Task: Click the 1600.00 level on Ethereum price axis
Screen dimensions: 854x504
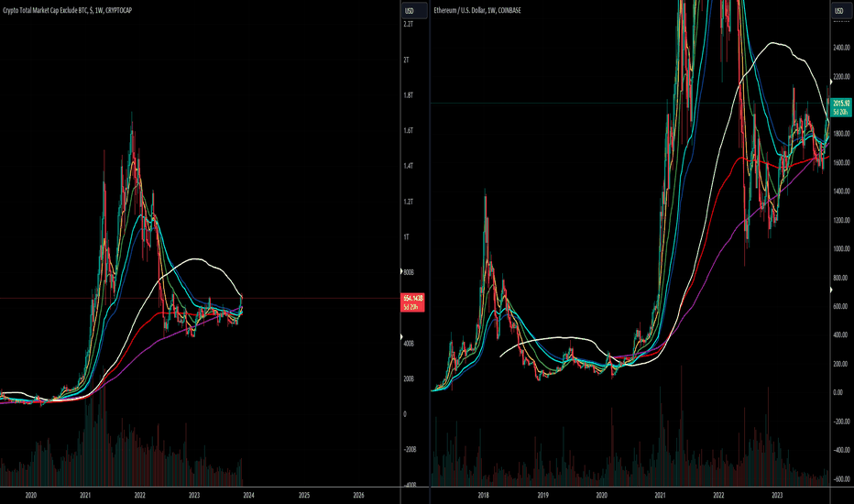Action: (841, 163)
